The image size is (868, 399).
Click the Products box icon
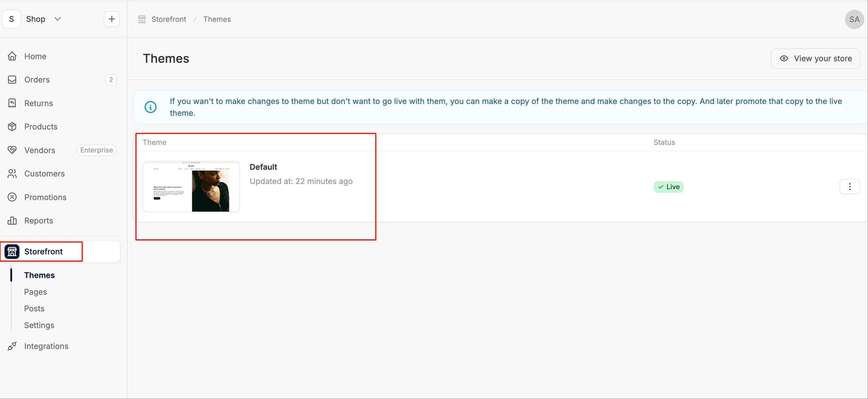(12, 127)
